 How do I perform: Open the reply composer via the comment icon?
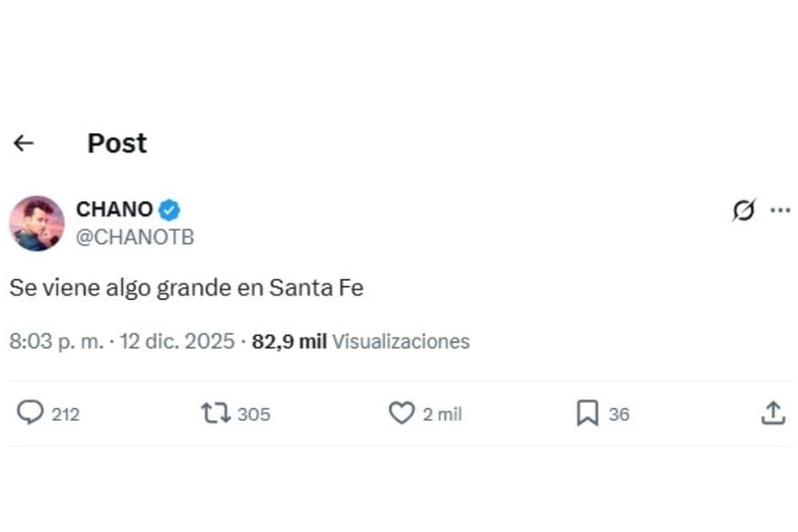point(35,414)
